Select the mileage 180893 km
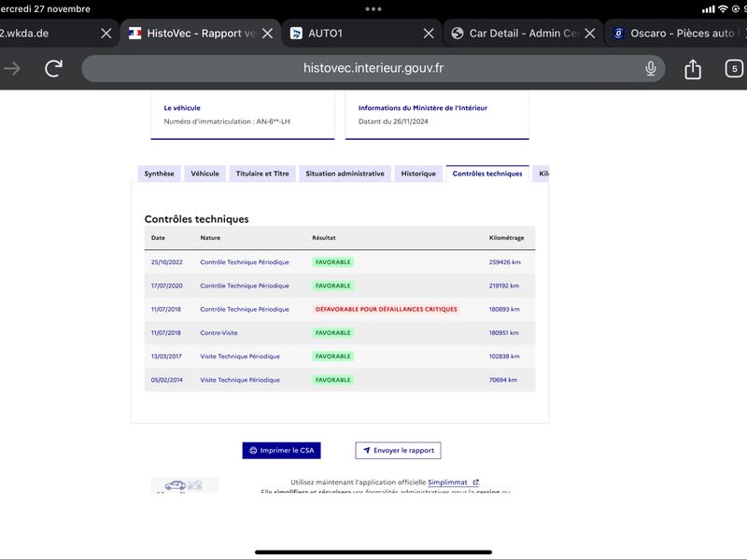The image size is (747, 560). [x=504, y=310]
